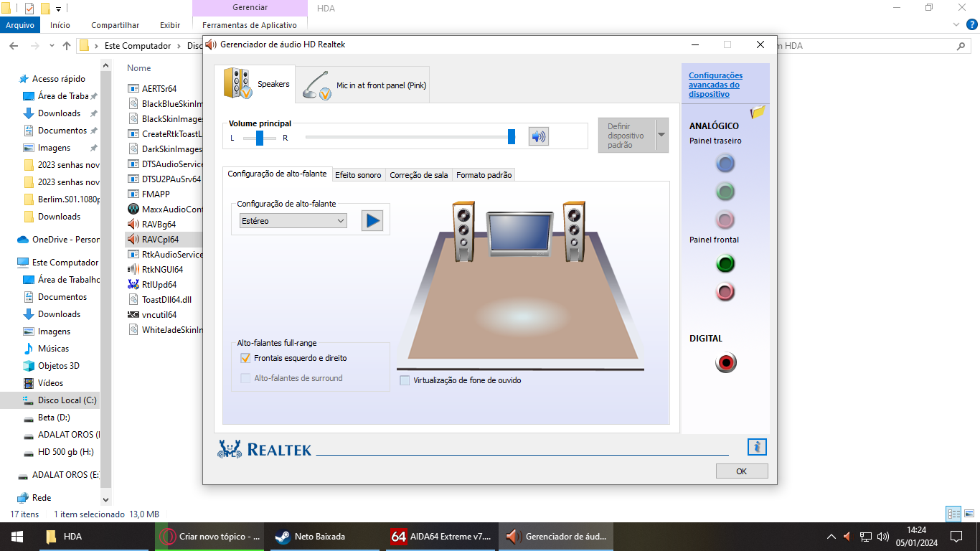The width and height of the screenshot is (980, 551).
Task: Open the information button at bottom right
Action: point(757,447)
